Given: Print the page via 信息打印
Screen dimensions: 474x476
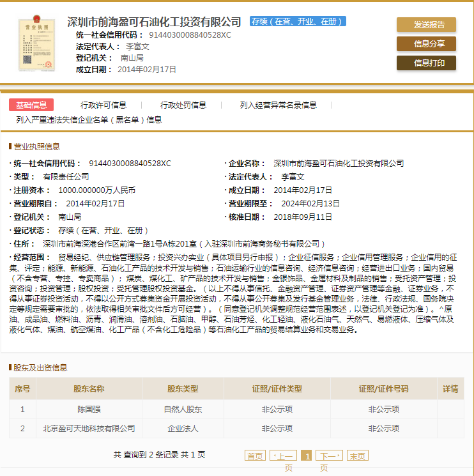Looking at the screenshot, I should (x=426, y=63).
